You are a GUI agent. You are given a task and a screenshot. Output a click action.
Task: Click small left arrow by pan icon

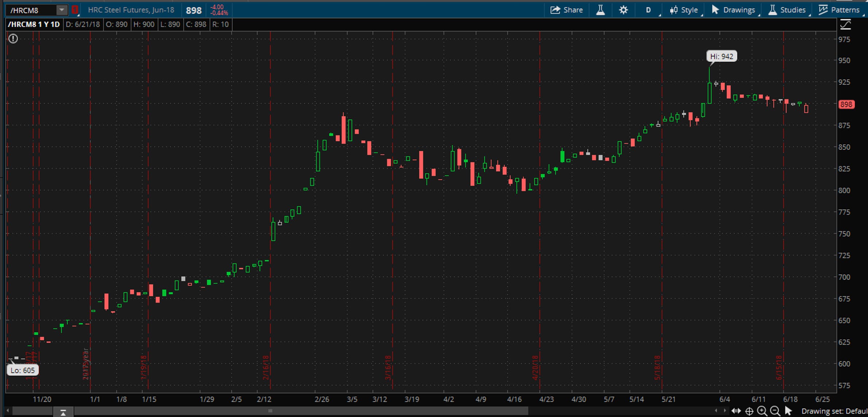click(716, 411)
